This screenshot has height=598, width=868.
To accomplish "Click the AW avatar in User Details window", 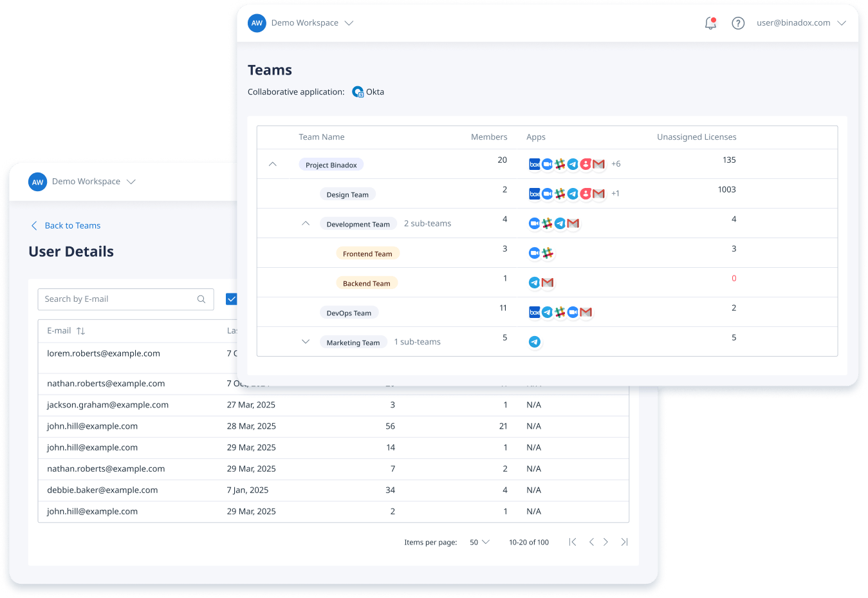I will (38, 182).
